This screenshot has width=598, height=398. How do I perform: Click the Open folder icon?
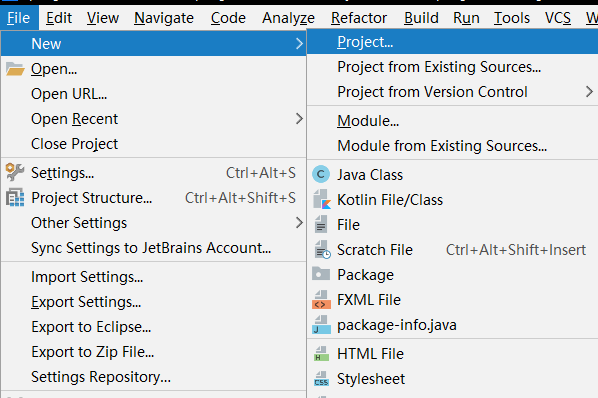point(15,69)
